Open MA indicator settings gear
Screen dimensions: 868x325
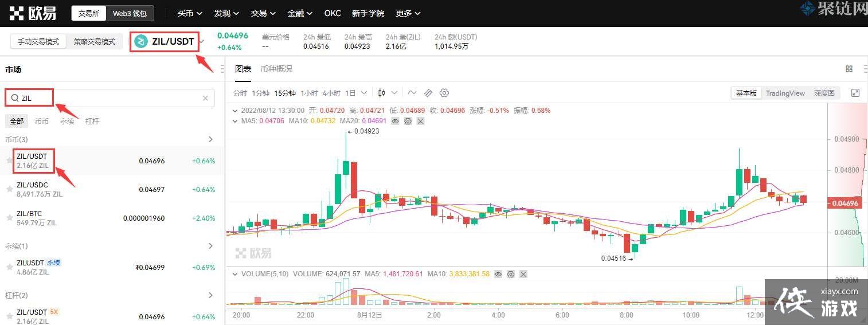[x=408, y=121]
